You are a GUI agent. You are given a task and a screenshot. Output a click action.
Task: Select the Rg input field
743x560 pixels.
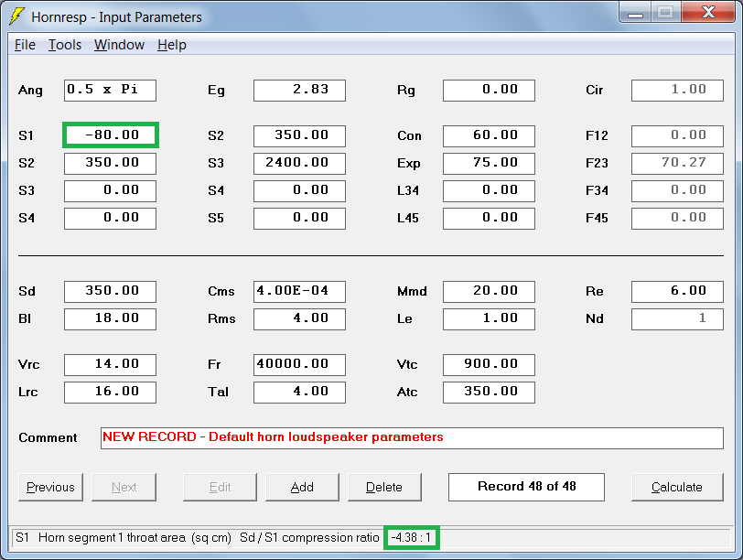pos(489,91)
